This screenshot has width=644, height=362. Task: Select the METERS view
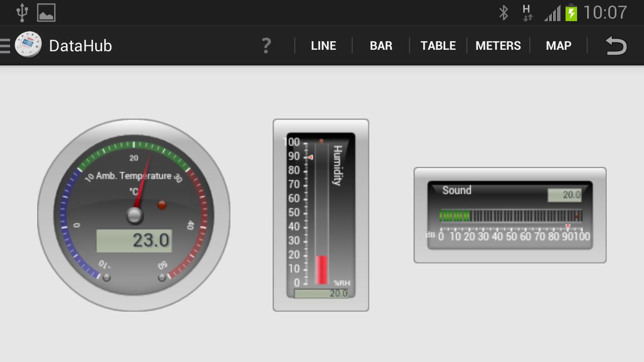498,46
